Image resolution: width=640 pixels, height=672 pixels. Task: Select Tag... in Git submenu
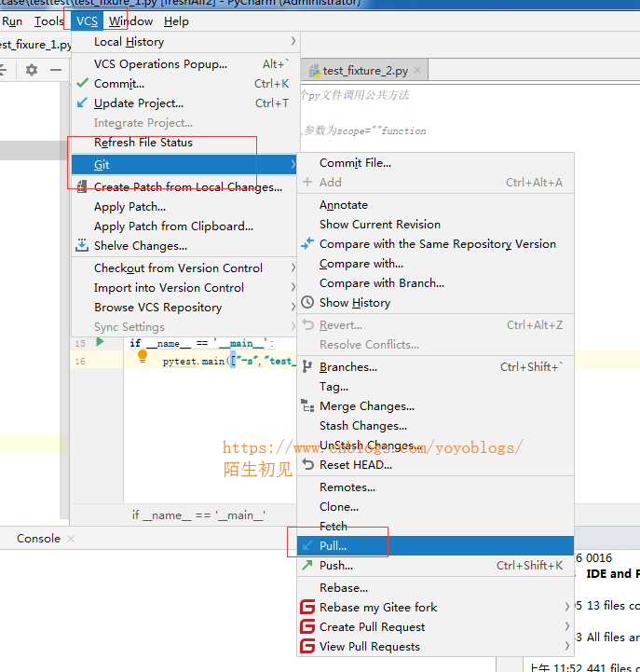coord(435,386)
